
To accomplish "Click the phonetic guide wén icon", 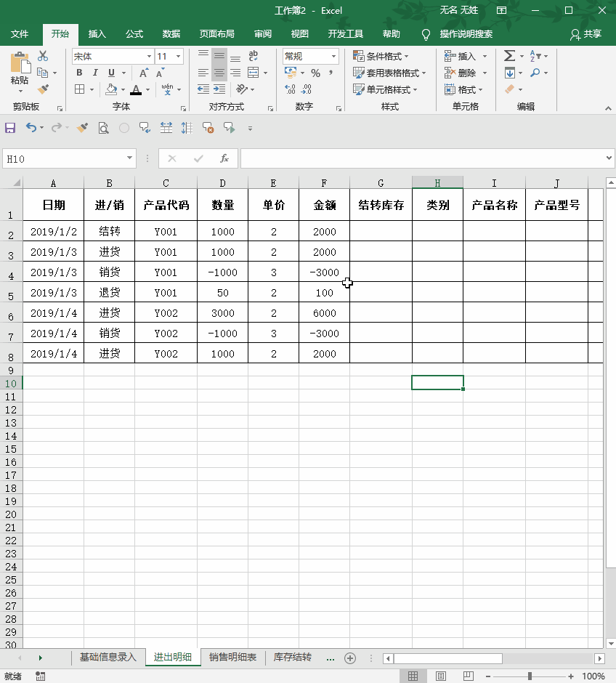I will 167,89.
